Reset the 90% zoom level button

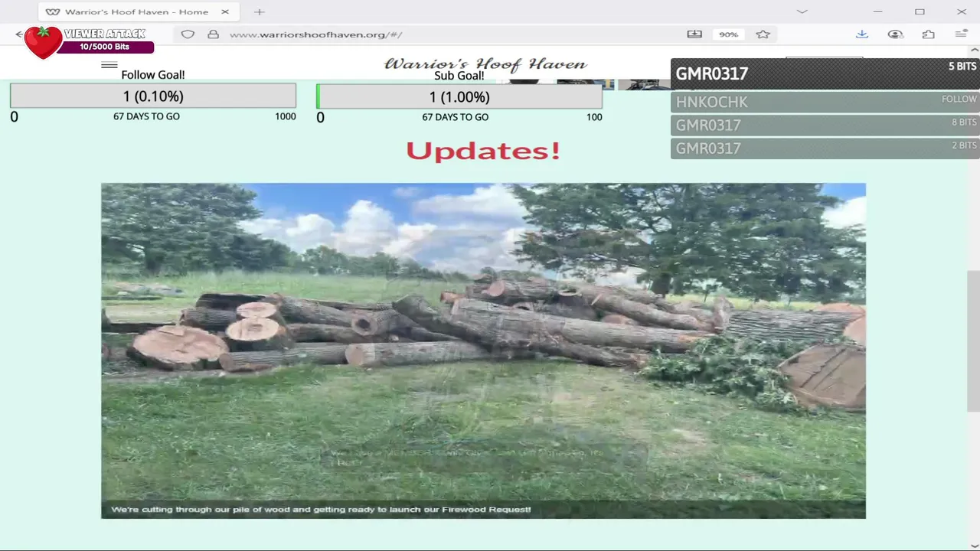(x=728, y=34)
